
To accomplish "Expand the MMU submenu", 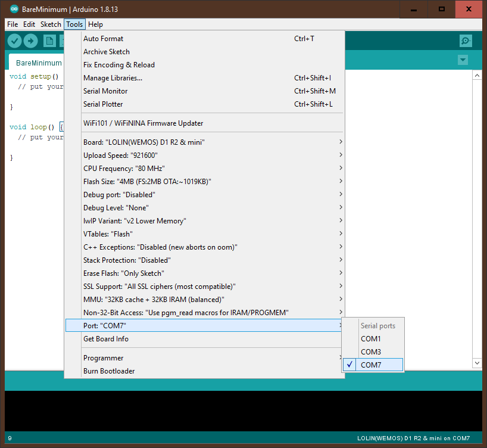I will coord(204,300).
